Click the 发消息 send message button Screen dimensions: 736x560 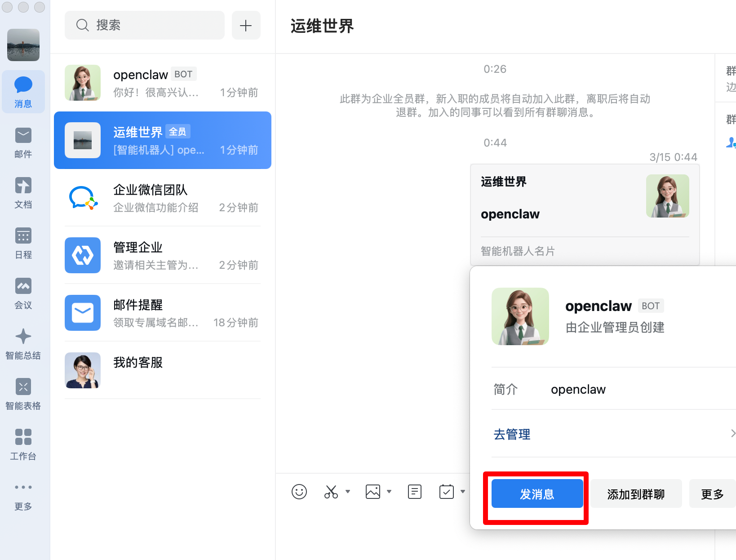537,494
